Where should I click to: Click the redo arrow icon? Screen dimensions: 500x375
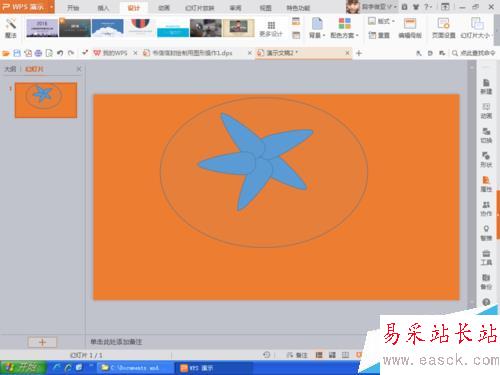tap(71, 53)
